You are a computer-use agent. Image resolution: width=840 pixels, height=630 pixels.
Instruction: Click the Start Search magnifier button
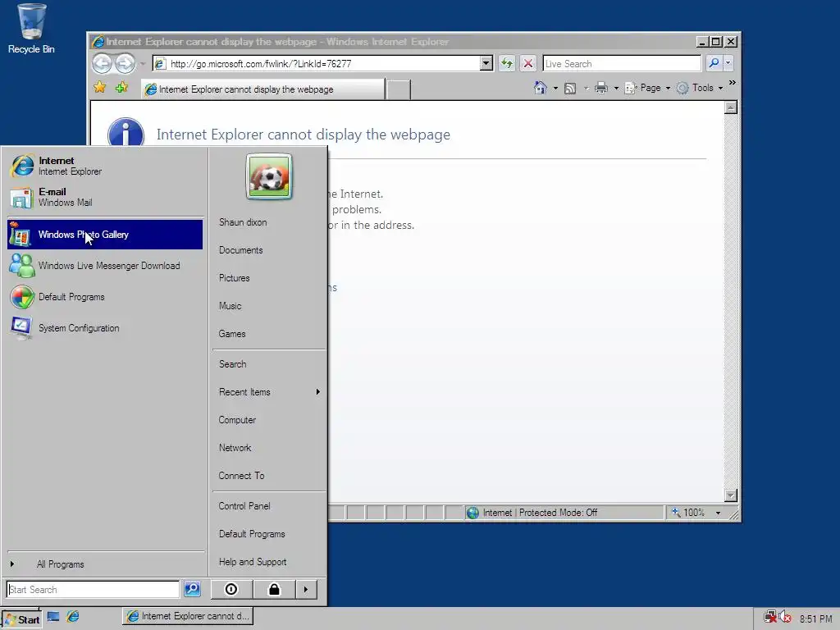(x=192, y=589)
